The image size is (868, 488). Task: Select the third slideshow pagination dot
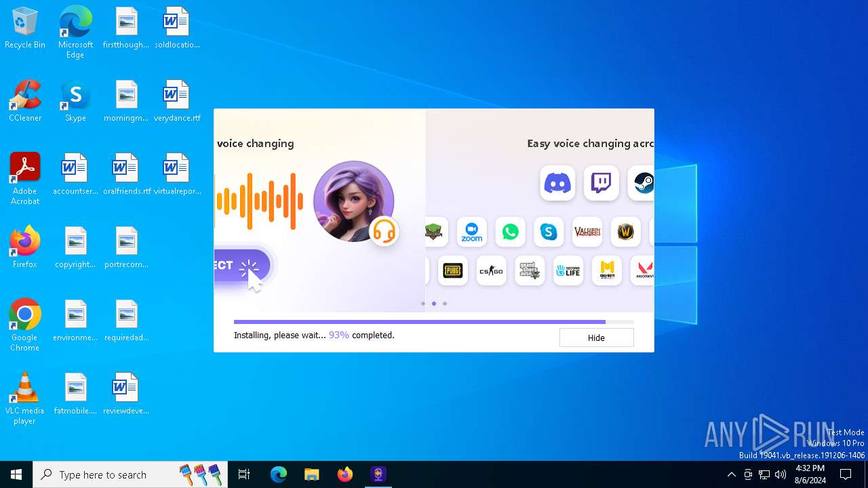coord(445,304)
